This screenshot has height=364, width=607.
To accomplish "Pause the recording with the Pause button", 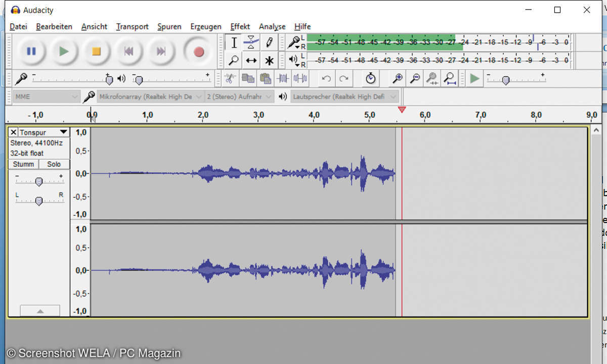I will (x=31, y=51).
